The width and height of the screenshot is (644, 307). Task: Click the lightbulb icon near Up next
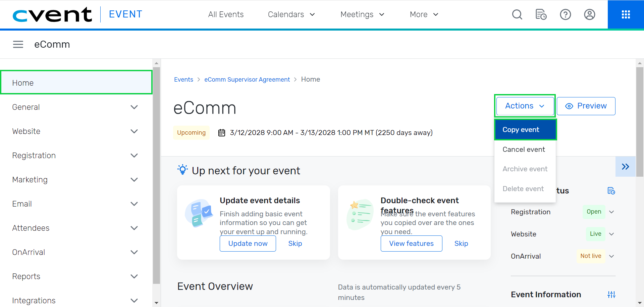coord(182,170)
